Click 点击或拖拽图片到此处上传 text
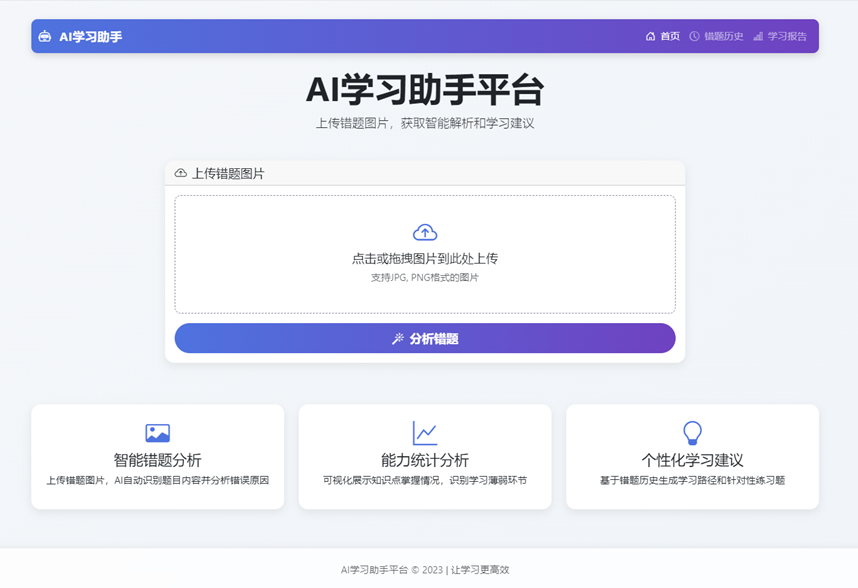The image size is (858, 588). pyautogui.click(x=425, y=259)
